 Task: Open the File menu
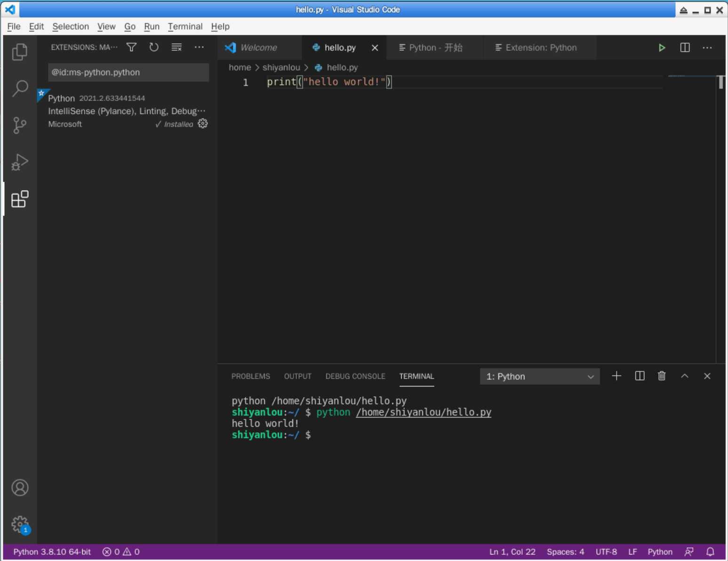coord(14,26)
